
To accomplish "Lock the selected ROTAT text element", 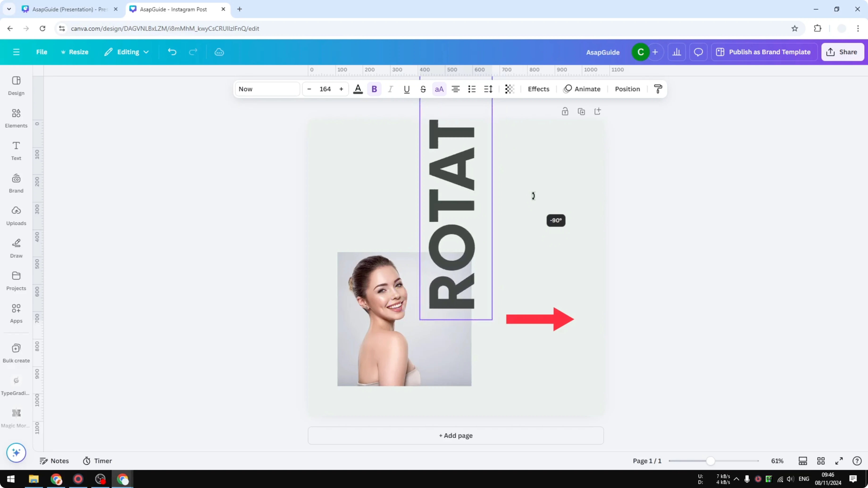I will (565, 111).
